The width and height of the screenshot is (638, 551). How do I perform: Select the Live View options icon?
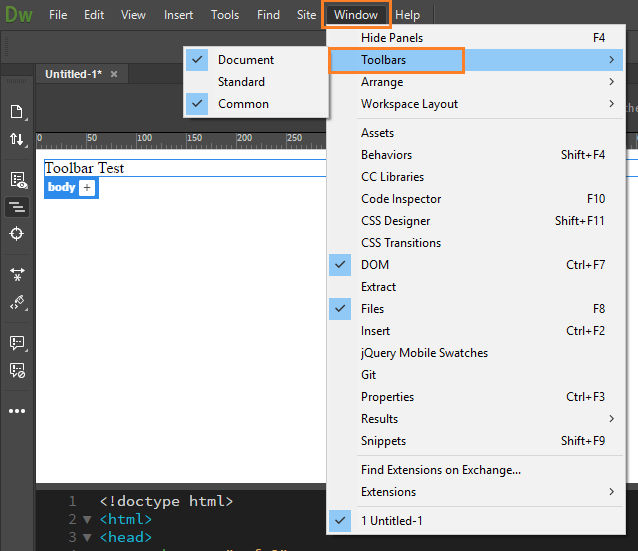(18, 180)
